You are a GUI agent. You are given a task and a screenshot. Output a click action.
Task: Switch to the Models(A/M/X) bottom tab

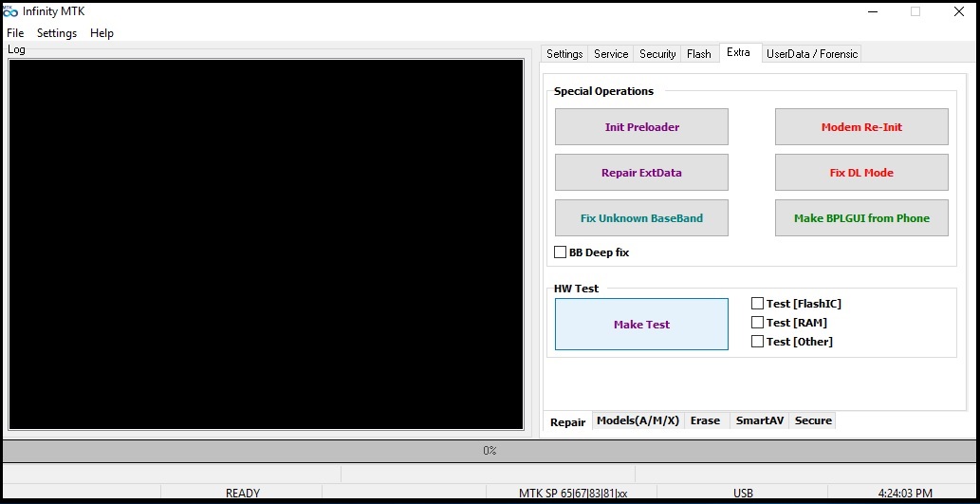(x=638, y=420)
